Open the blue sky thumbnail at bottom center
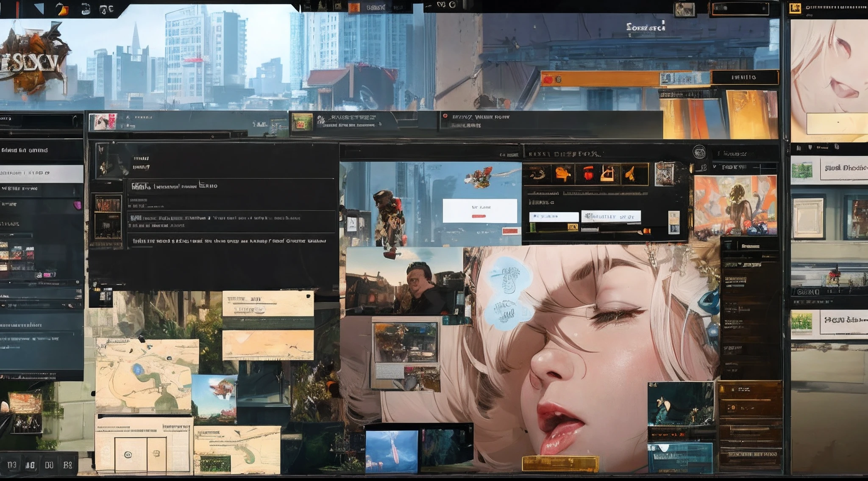Screen dimensions: 868x481 (391, 452)
